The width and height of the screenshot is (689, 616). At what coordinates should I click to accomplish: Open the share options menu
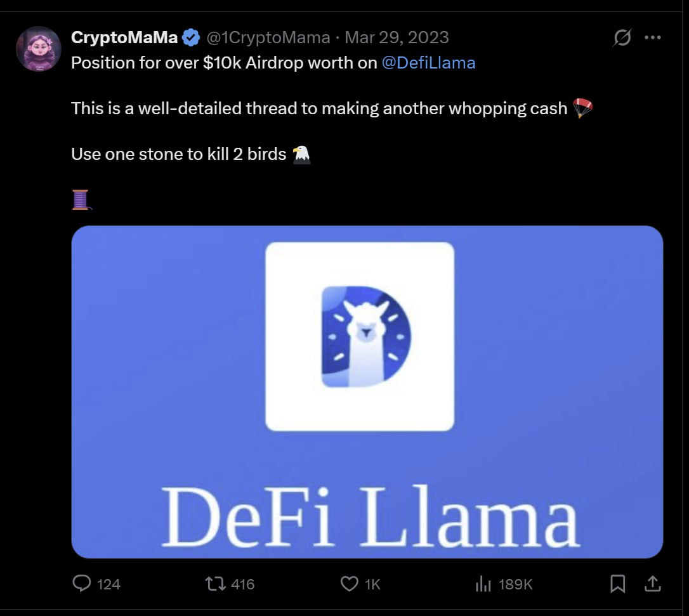coord(653,584)
